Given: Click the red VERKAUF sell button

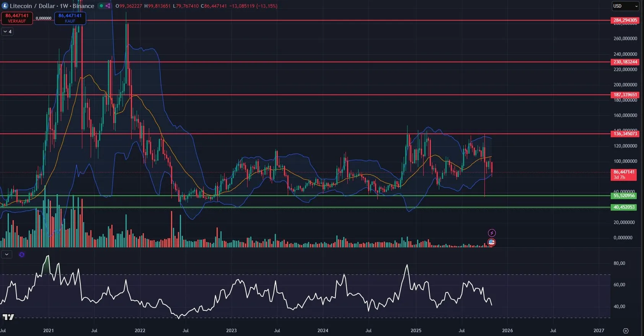Looking at the screenshot, I should [17, 18].
